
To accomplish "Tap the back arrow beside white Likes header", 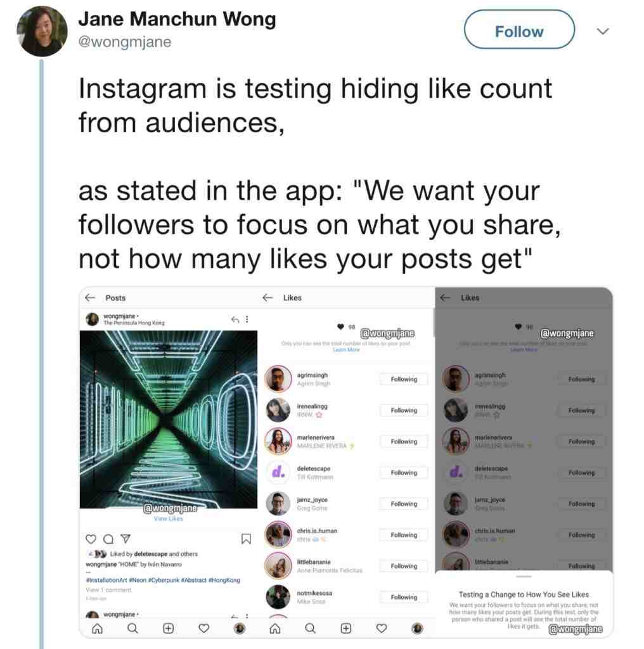I will click(x=267, y=298).
